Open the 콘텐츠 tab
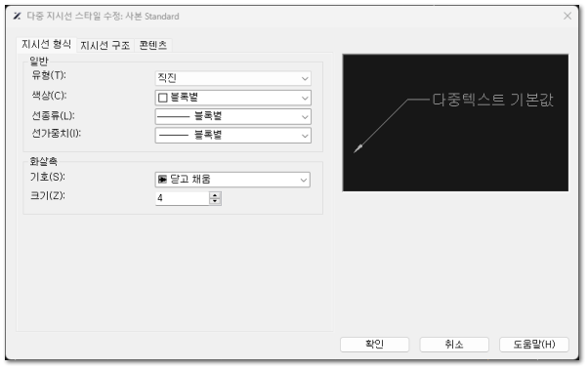The width and height of the screenshot is (588, 369). [152, 45]
